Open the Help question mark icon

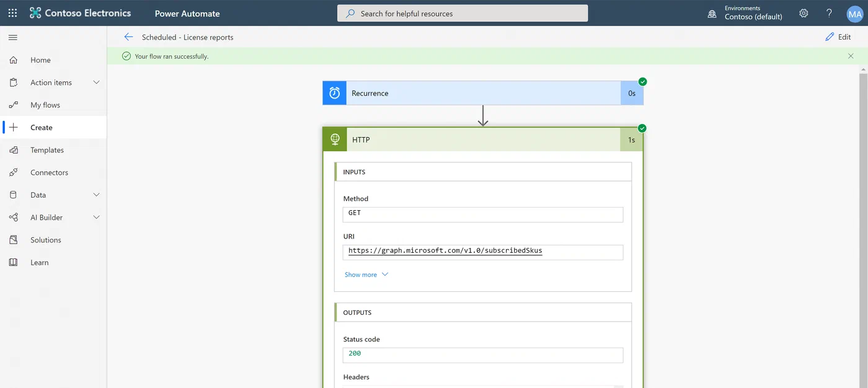tap(829, 13)
